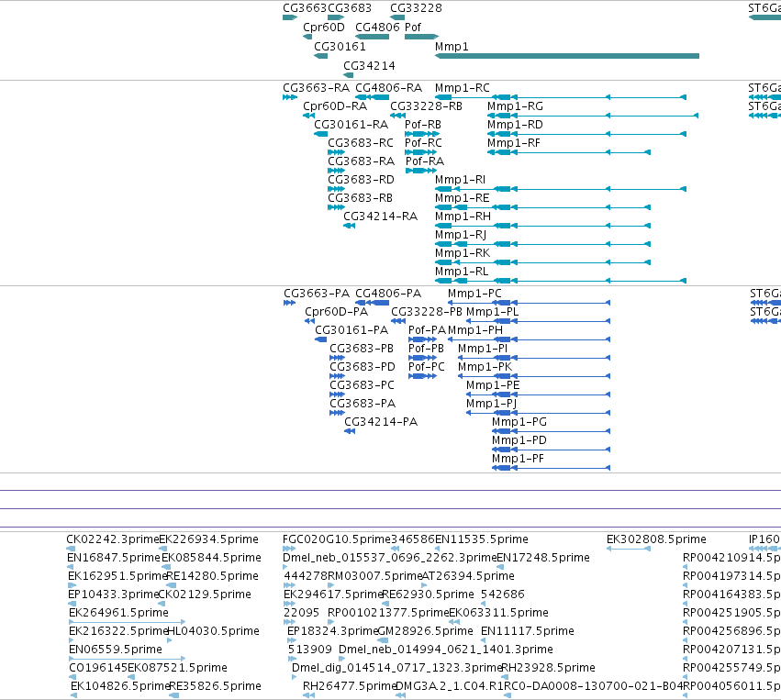Click the CG33228-PB protein label
The height and width of the screenshot is (700, 781).
point(427,312)
